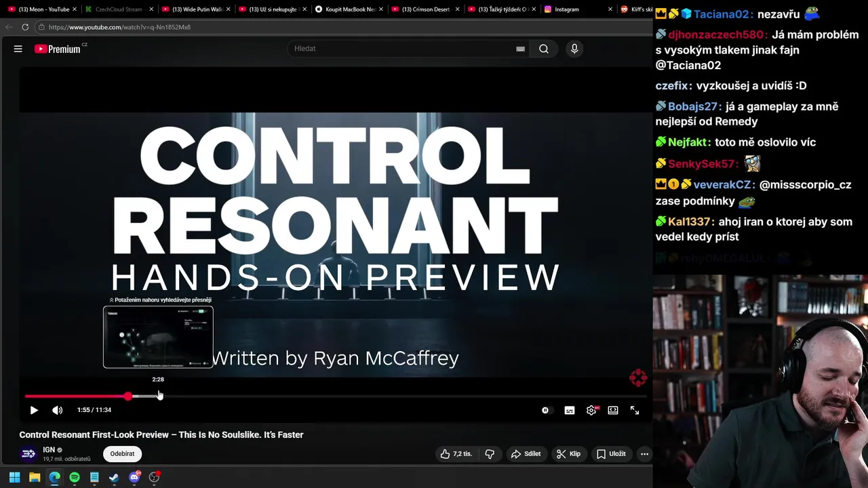Image resolution: width=868 pixels, height=488 pixels.
Task: Like the video with 7,2 tis.
Action: tap(456, 454)
